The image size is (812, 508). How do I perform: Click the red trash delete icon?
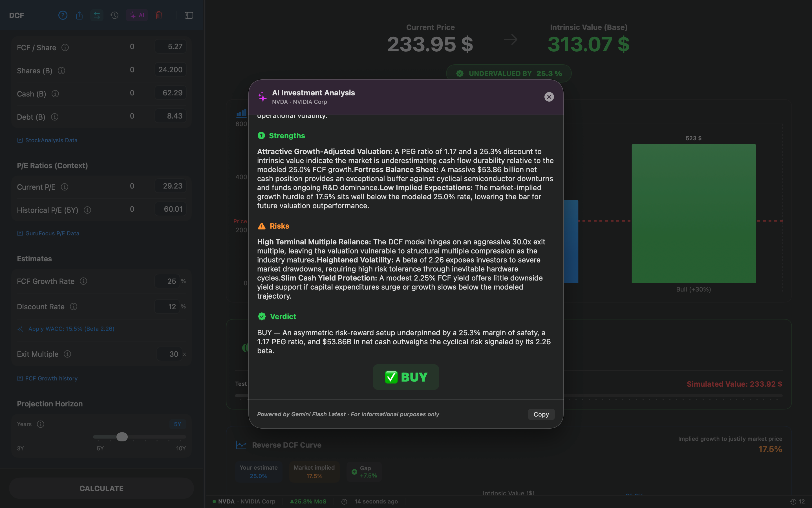(159, 15)
